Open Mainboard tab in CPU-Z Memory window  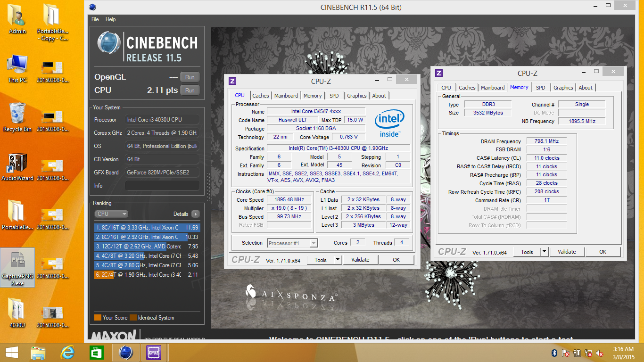(x=493, y=88)
